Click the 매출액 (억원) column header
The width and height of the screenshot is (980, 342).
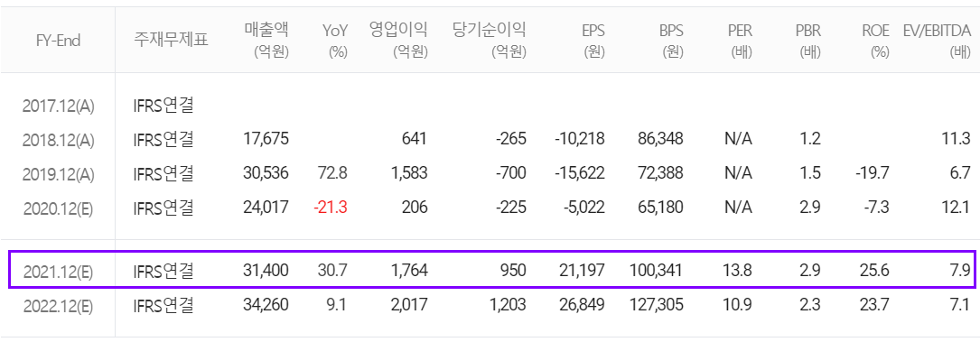(x=266, y=40)
